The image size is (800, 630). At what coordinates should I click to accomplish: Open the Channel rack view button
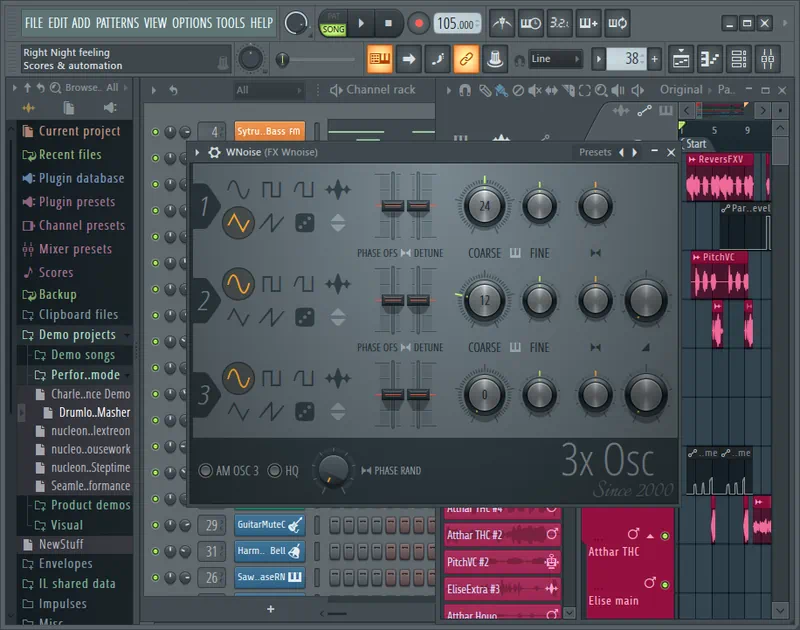pos(739,59)
